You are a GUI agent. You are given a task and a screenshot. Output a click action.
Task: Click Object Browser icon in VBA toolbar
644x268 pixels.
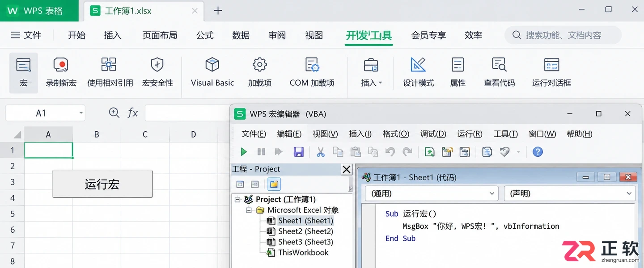tap(487, 152)
